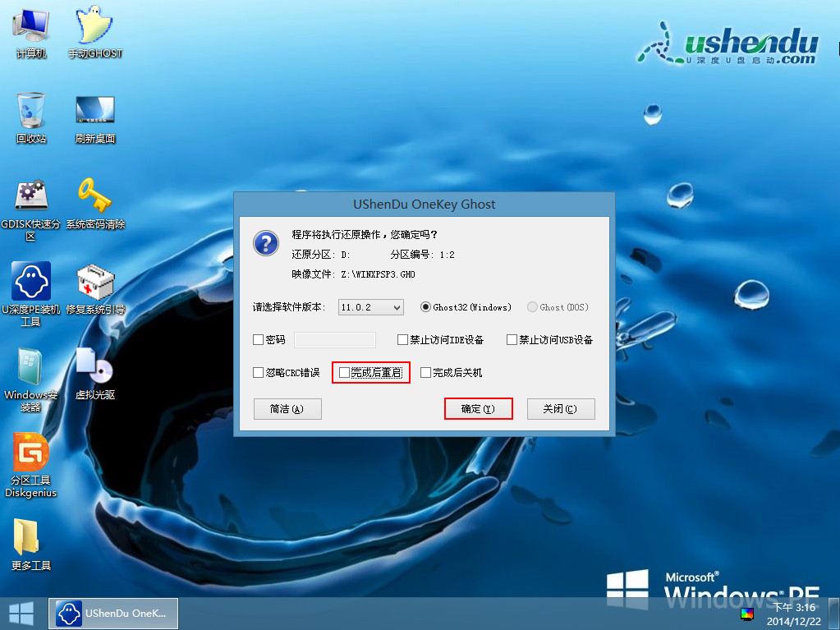Image resolution: width=840 pixels, height=630 pixels.
Task: Enable the 密码 checkbox
Action: pyautogui.click(x=259, y=340)
